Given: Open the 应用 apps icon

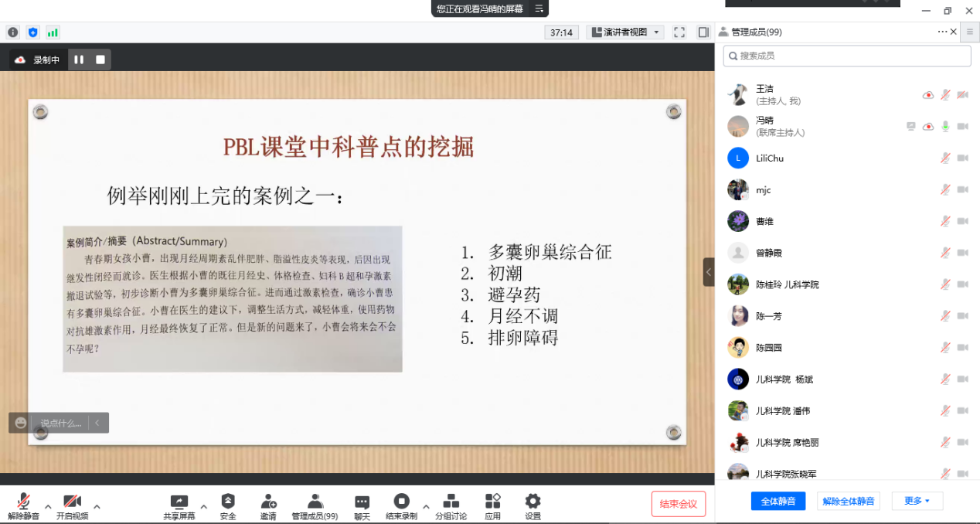Looking at the screenshot, I should [492, 506].
